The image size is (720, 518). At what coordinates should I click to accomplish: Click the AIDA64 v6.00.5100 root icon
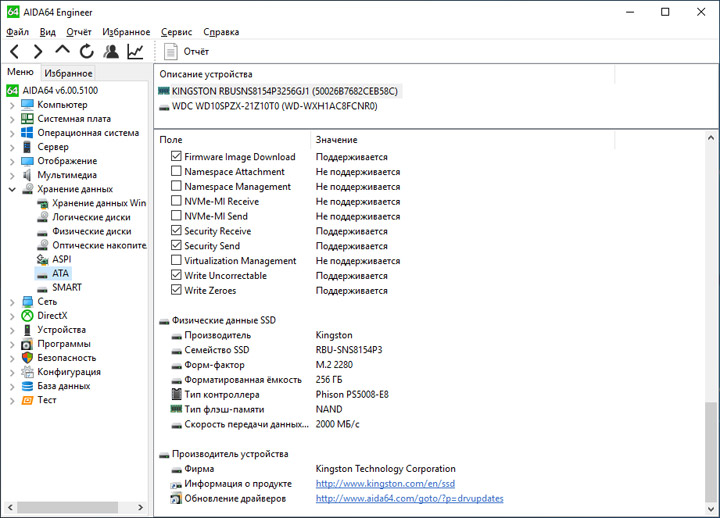tap(12, 90)
